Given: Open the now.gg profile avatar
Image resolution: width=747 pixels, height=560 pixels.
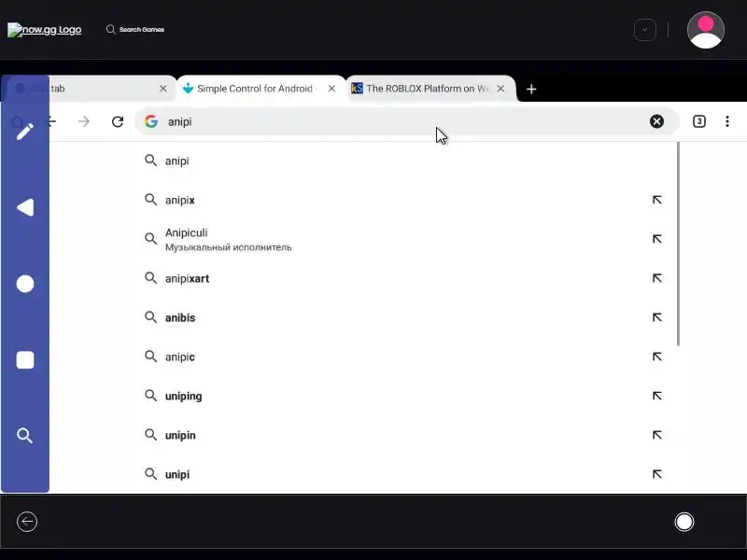Looking at the screenshot, I should (706, 30).
